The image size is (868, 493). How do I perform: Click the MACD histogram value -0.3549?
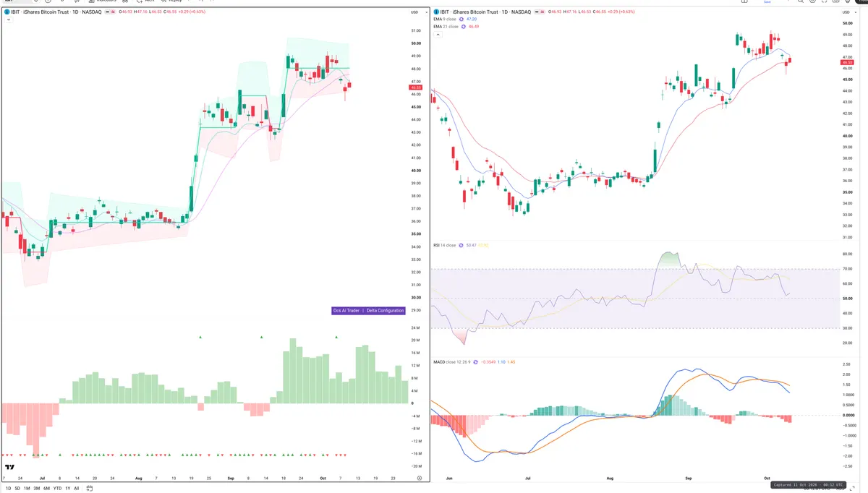point(488,362)
